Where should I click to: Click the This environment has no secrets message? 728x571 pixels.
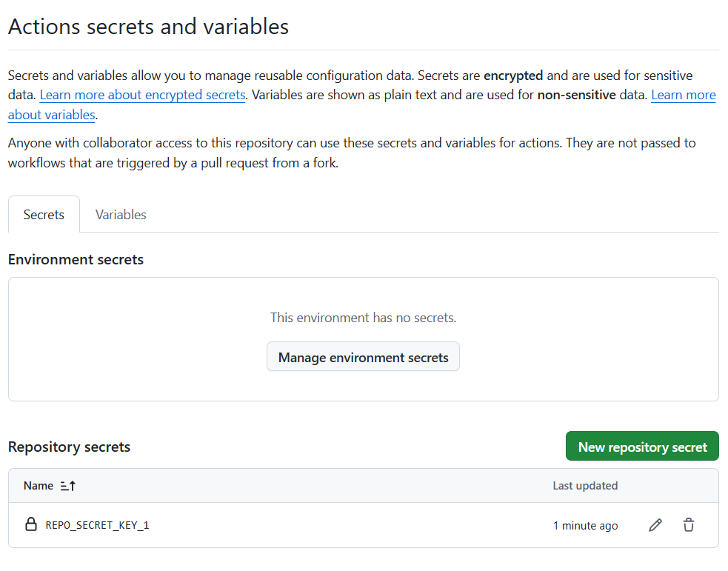[x=363, y=318]
